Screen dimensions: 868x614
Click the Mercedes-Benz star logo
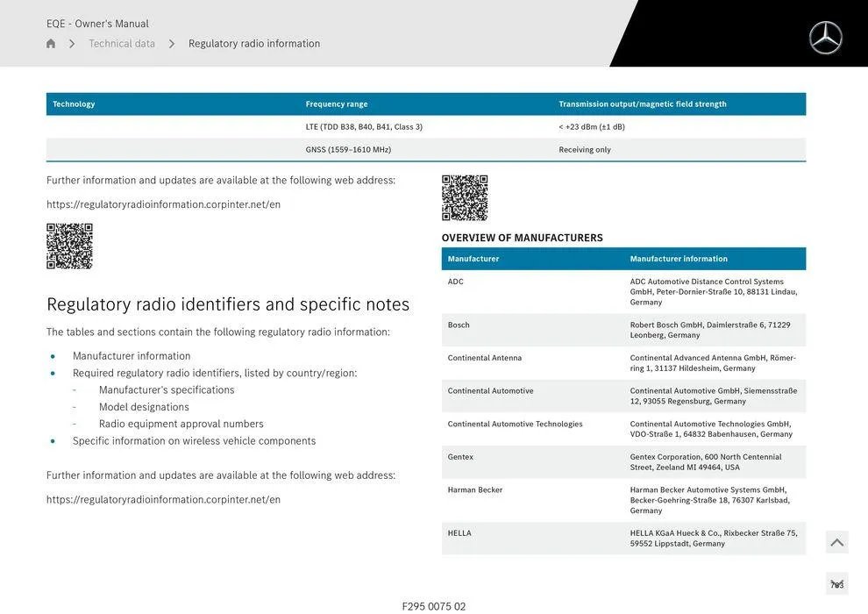824,37
